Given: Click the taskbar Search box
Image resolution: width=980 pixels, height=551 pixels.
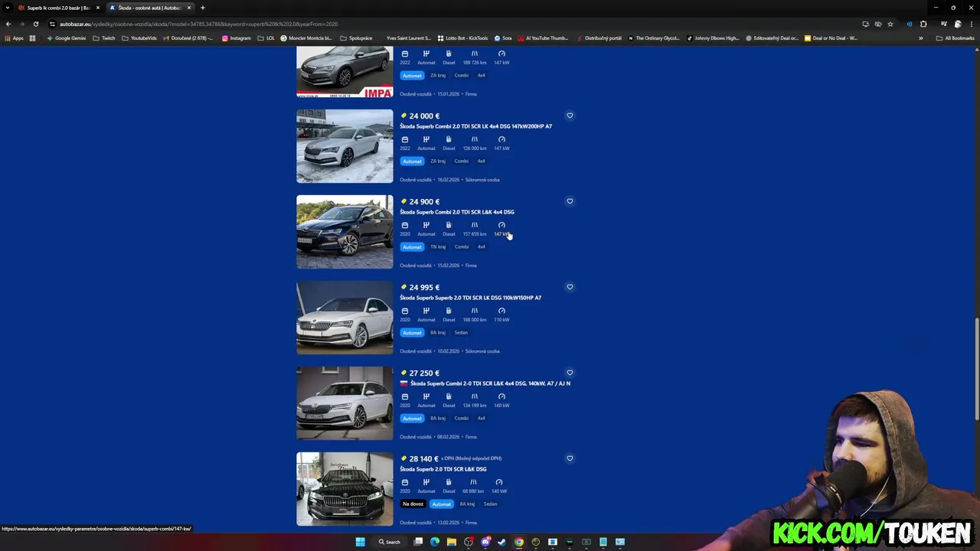Looking at the screenshot, I should coord(390,542).
